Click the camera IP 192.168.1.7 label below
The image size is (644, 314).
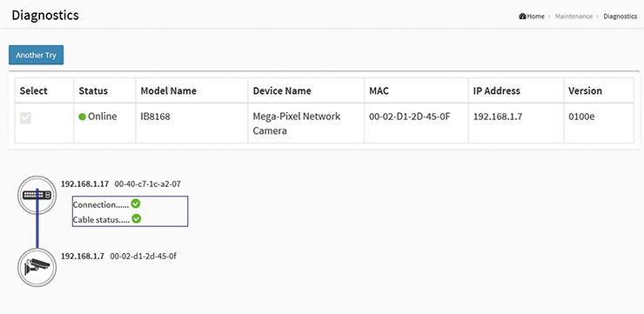pyautogui.click(x=83, y=256)
